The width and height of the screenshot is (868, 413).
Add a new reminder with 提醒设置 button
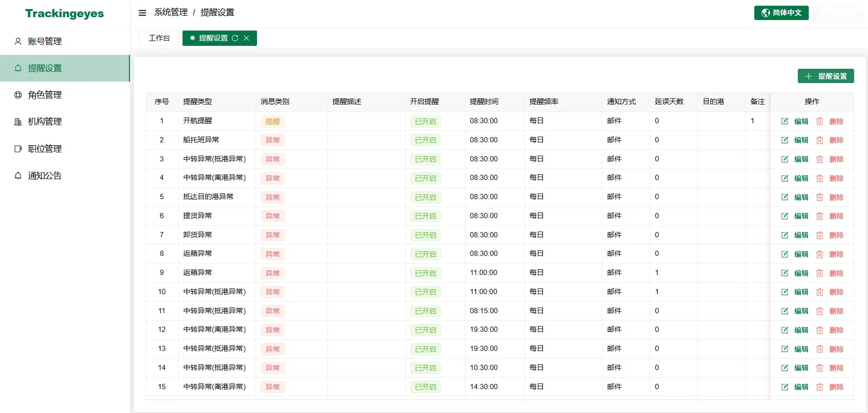pyautogui.click(x=826, y=76)
